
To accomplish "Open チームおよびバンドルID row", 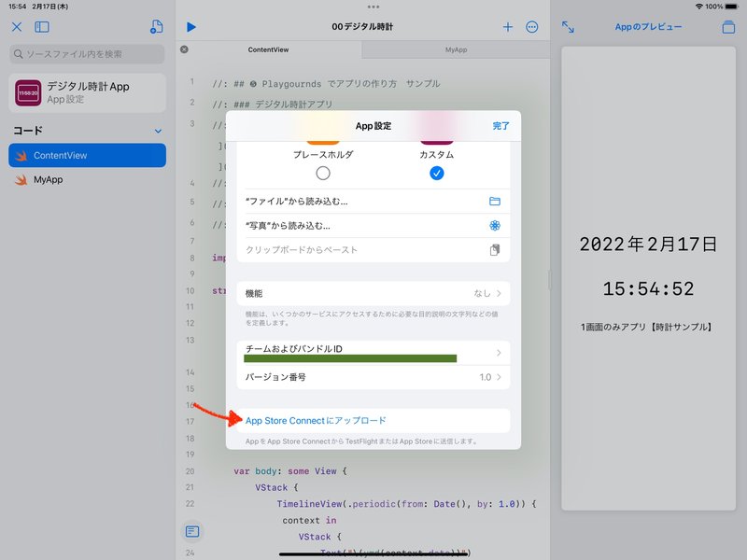I will click(373, 353).
